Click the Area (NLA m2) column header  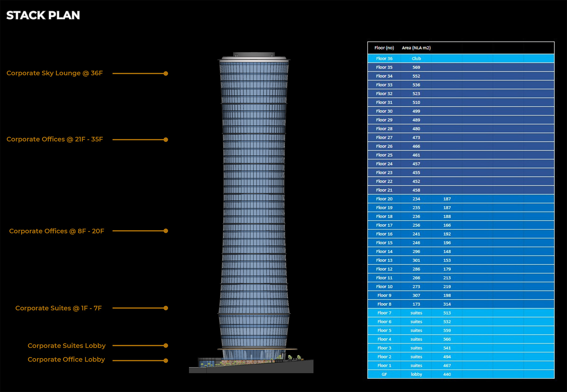[x=416, y=48]
